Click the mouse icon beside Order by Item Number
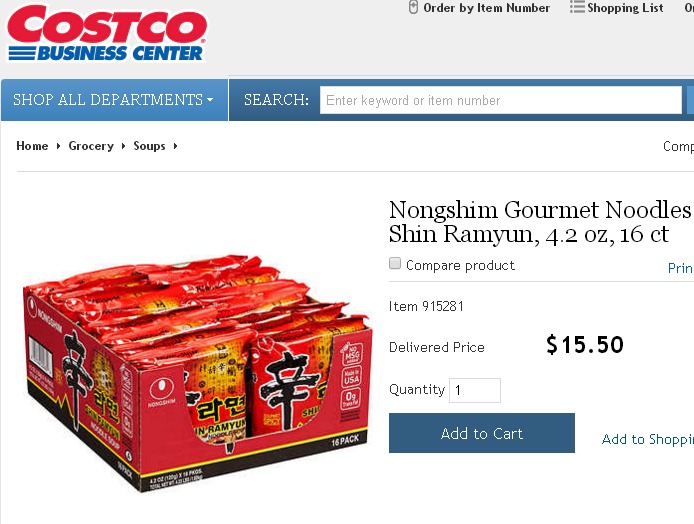 [x=413, y=8]
